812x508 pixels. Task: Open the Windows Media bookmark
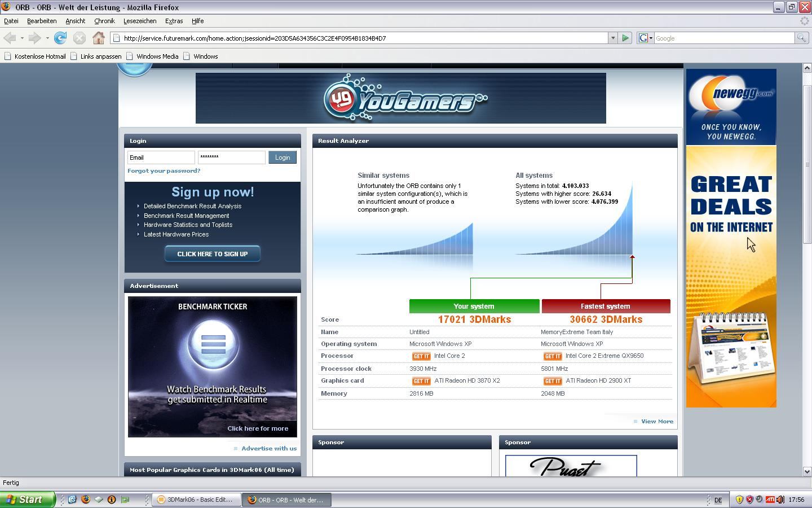tap(152, 56)
